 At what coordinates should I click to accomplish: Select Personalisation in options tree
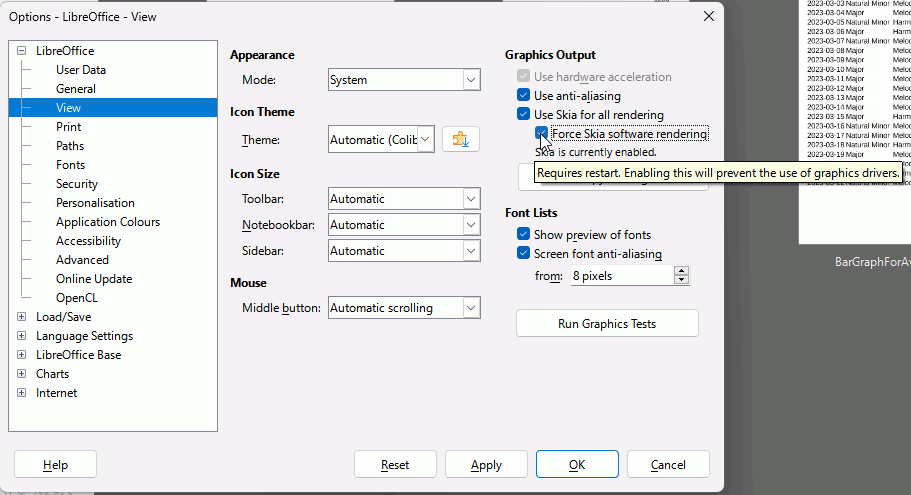coord(95,203)
